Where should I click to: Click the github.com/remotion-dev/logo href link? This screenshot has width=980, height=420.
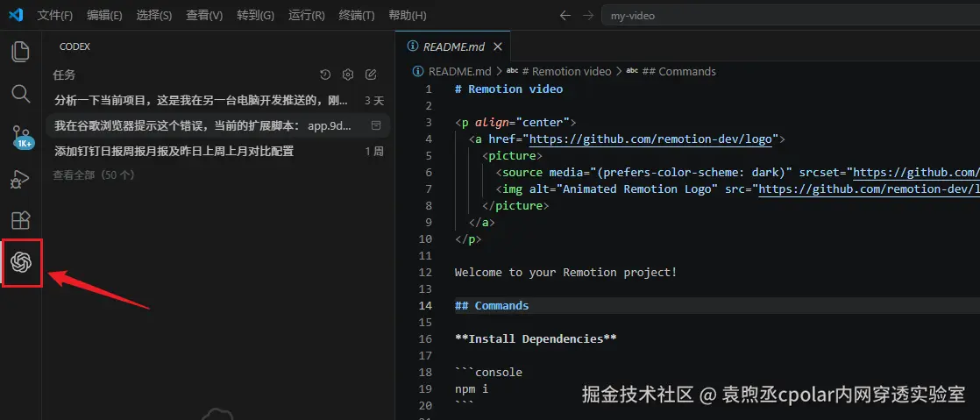(x=650, y=139)
